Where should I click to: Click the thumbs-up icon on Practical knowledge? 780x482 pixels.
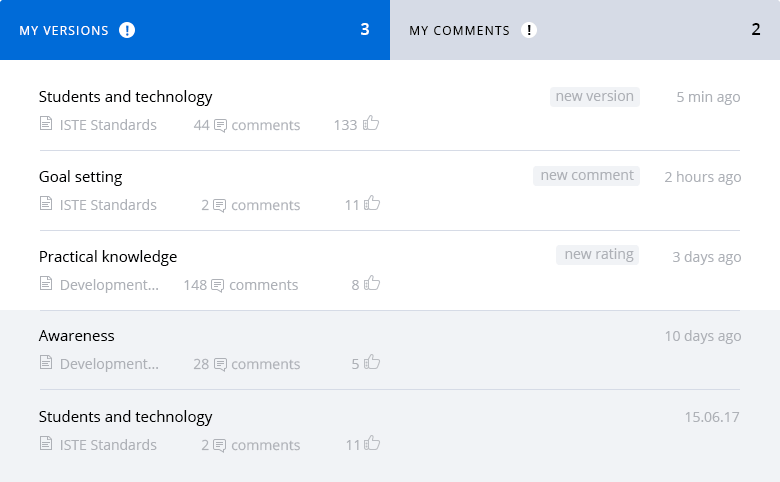click(372, 283)
